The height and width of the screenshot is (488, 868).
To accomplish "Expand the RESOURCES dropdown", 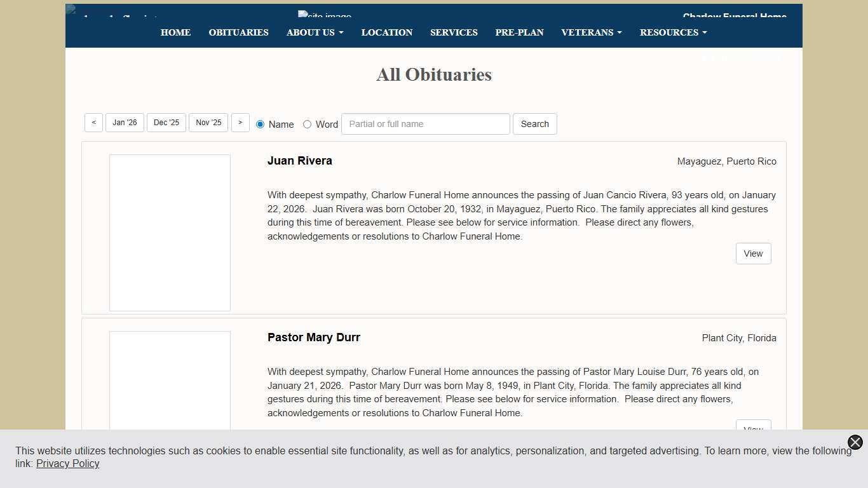I will [672, 32].
